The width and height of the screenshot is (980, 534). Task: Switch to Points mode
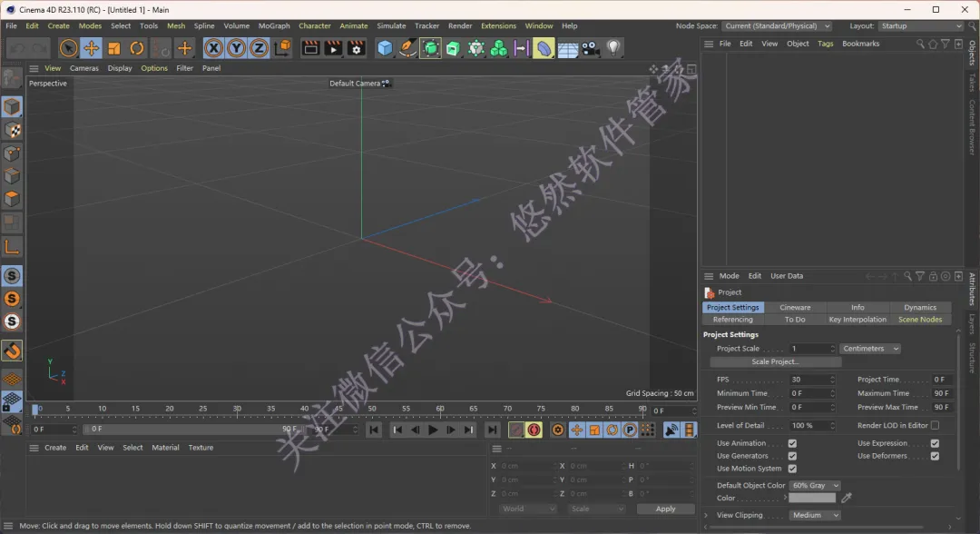click(12, 153)
